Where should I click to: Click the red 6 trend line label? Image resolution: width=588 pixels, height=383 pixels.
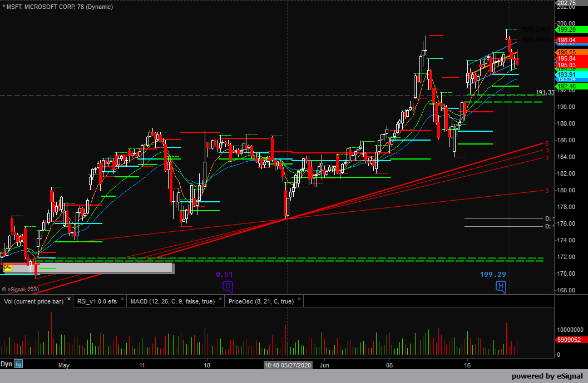pyautogui.click(x=547, y=143)
